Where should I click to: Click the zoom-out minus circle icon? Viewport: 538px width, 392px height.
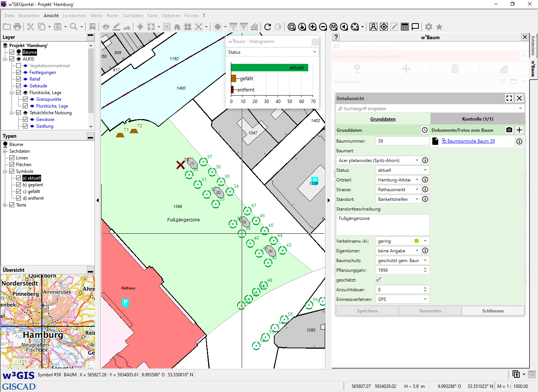pyautogui.click(x=323, y=27)
